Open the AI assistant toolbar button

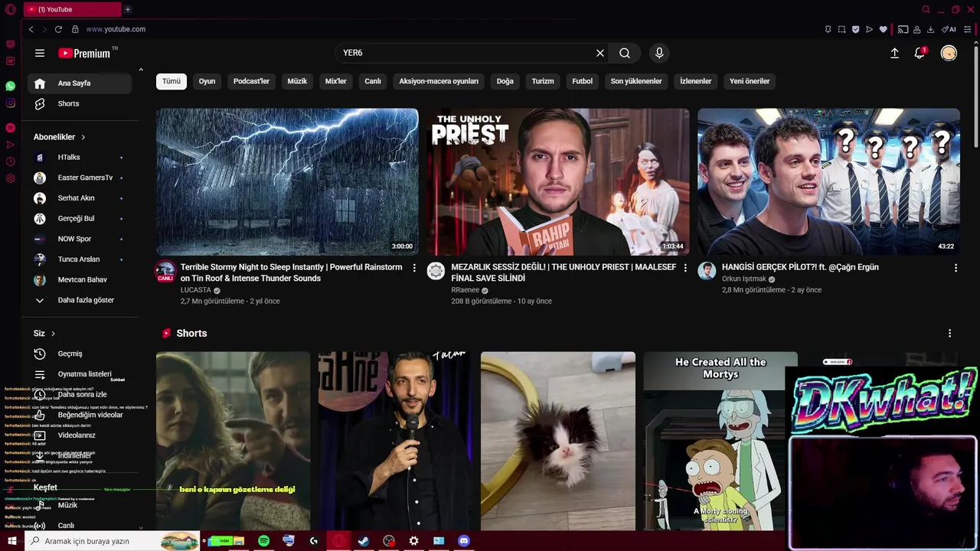949,29
